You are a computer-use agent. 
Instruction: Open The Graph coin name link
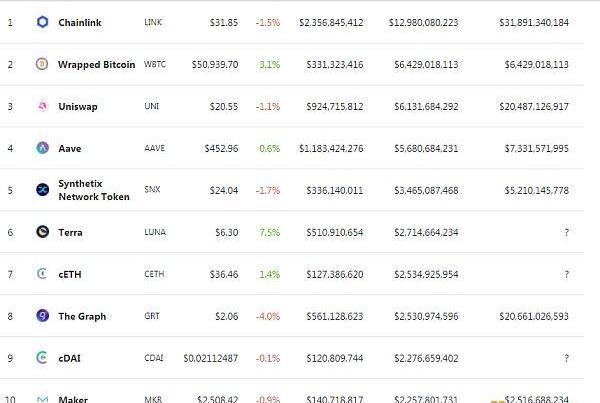tap(82, 316)
